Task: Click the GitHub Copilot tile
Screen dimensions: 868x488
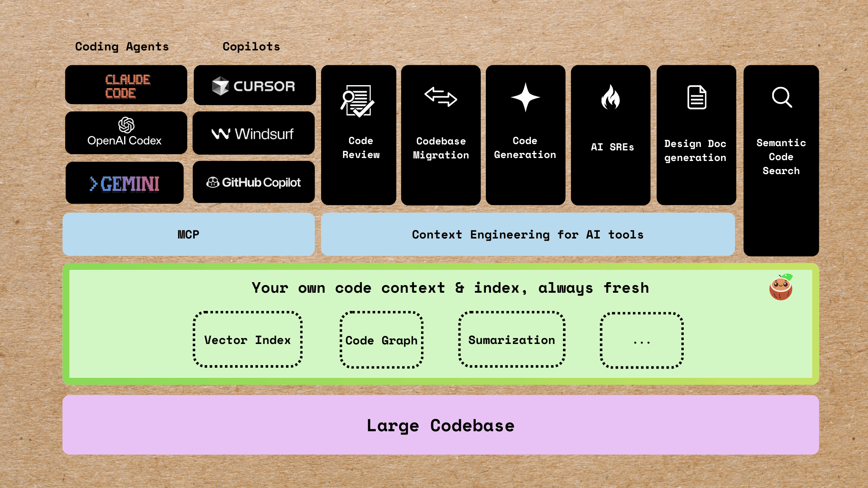Action: (x=253, y=182)
